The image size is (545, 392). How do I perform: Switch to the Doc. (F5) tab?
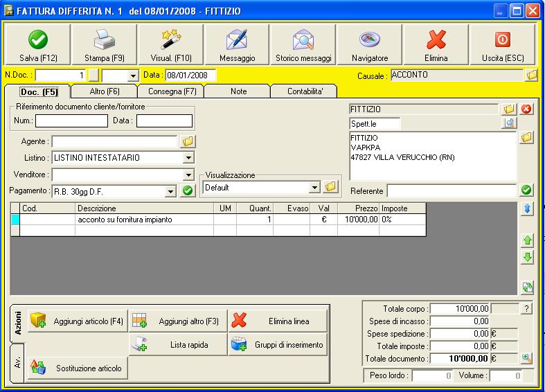[38, 91]
